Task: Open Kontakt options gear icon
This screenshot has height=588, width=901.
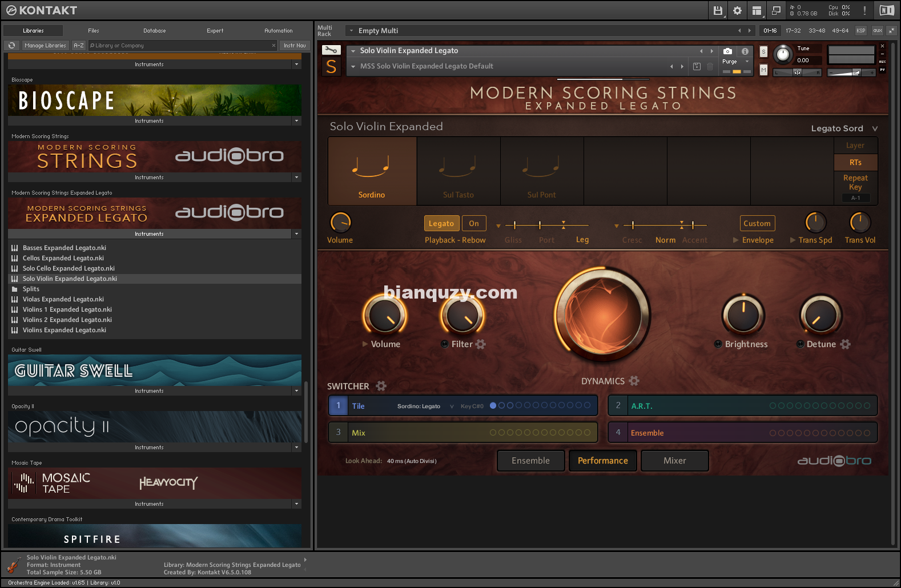Action: coord(737,10)
